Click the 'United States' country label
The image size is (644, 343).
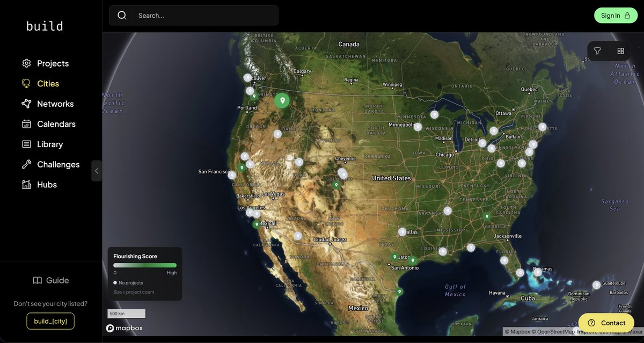[x=392, y=178]
